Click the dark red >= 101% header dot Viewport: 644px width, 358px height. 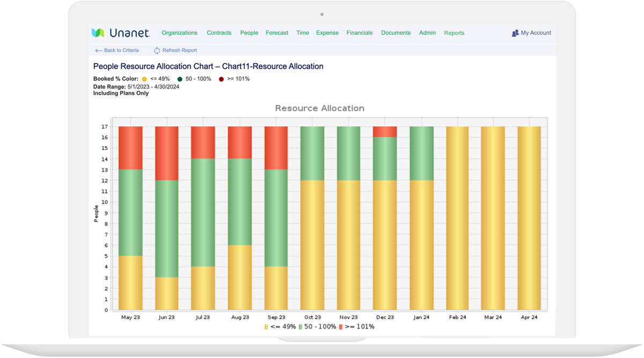tap(221, 79)
